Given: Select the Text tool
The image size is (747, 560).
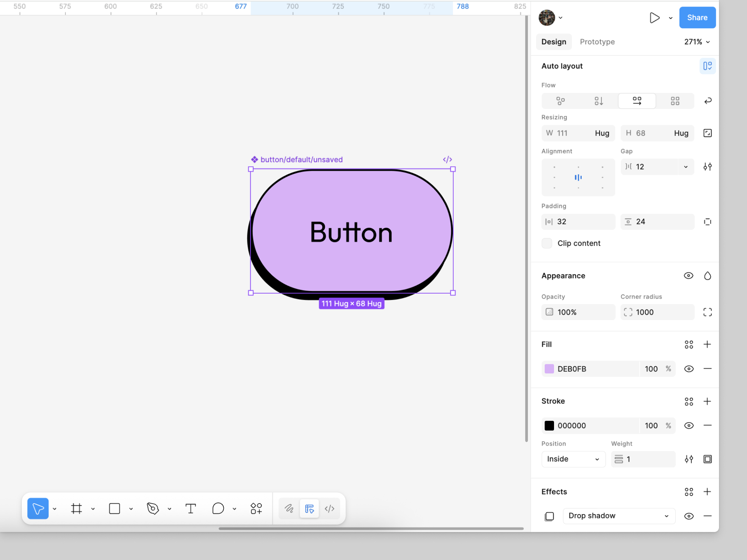Looking at the screenshot, I should pyautogui.click(x=191, y=509).
